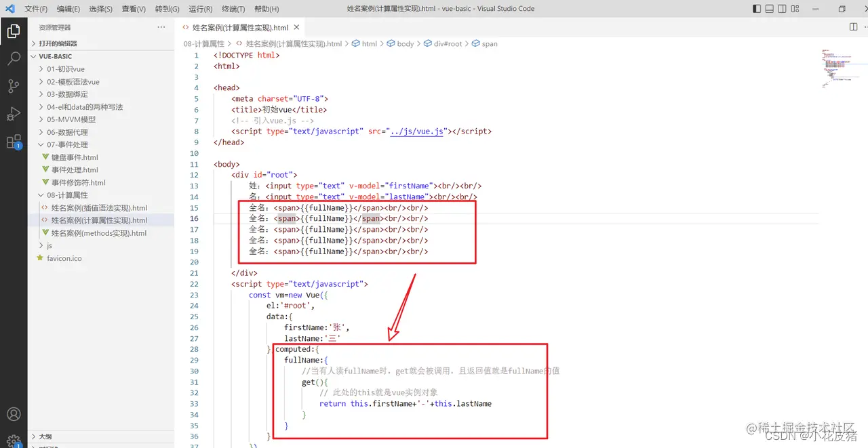The image size is (868, 448).
Task: Open 姓名案例(插值语法实现).html file
Action: click(x=101, y=208)
